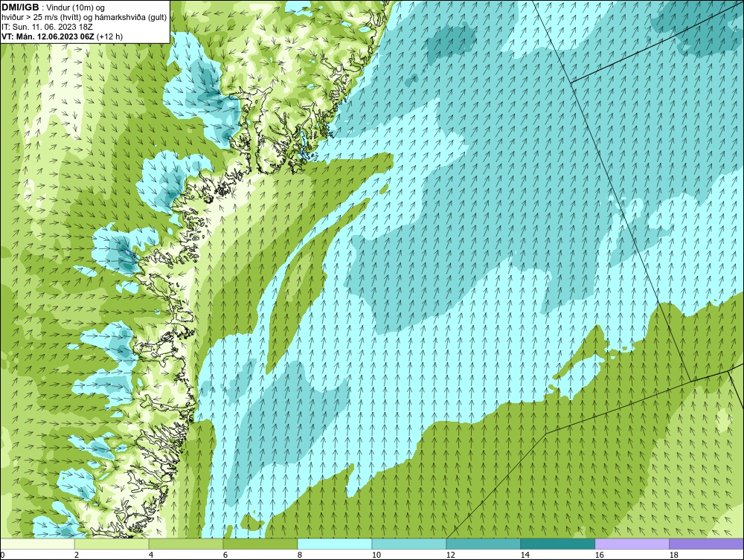Click the '(+12 h)' forecast offset text
This screenshot has height=560, width=744.
(109, 36)
